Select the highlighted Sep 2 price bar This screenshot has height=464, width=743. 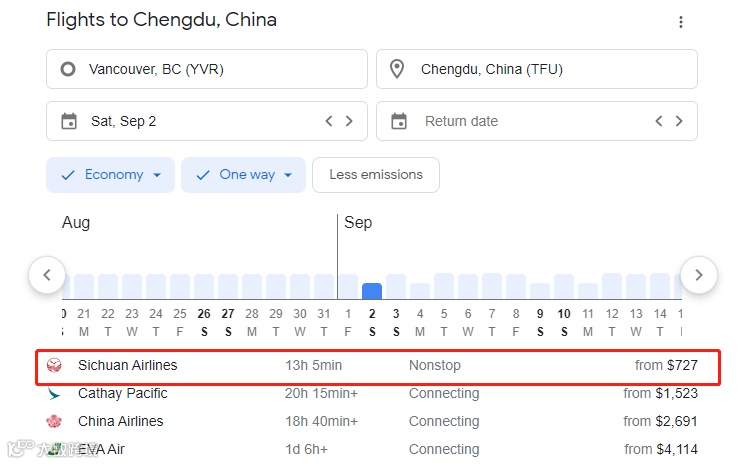372,291
